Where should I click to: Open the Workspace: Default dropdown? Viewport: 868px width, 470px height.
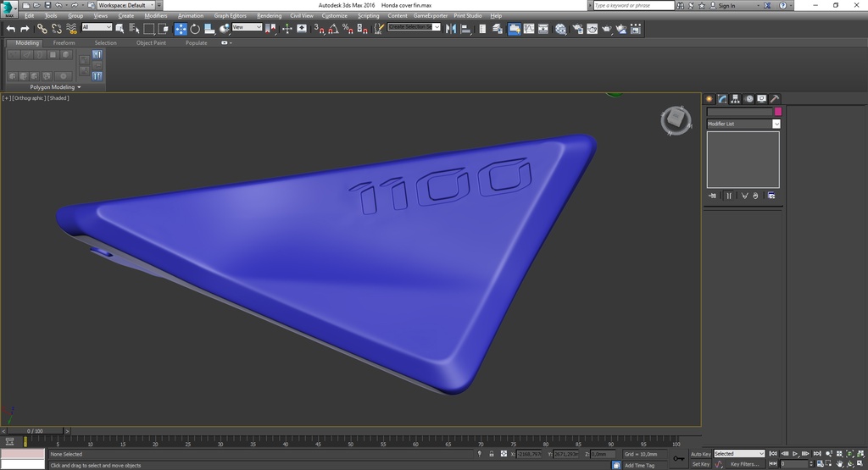point(125,5)
